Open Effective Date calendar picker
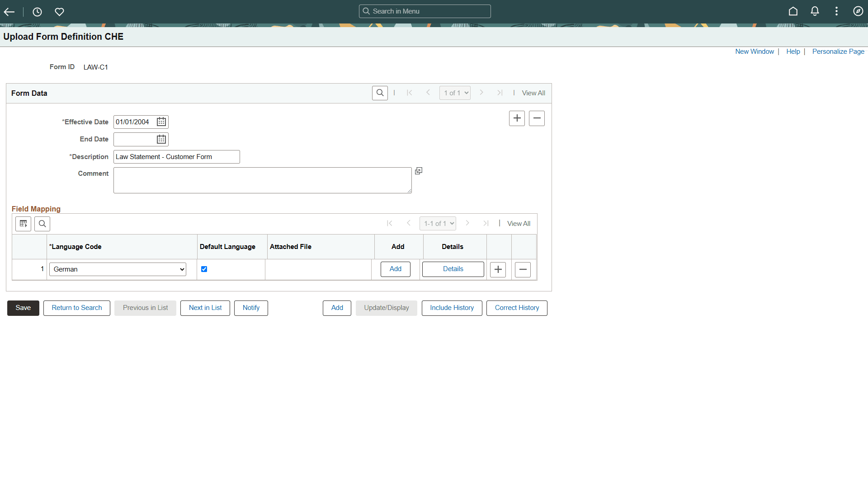Image resolution: width=868 pixels, height=488 pixels. tap(161, 122)
